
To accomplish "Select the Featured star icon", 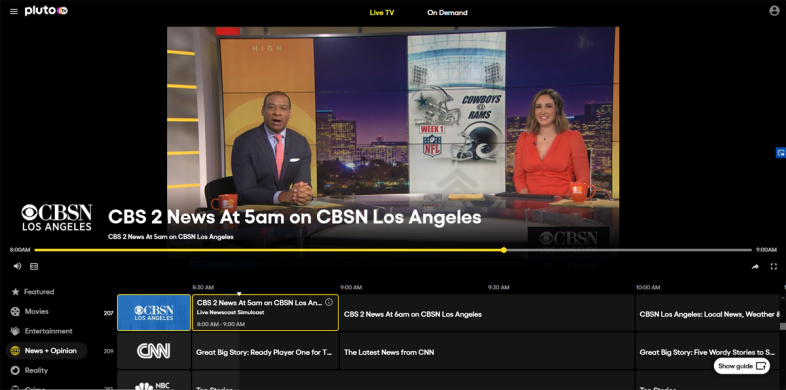I will [15, 292].
